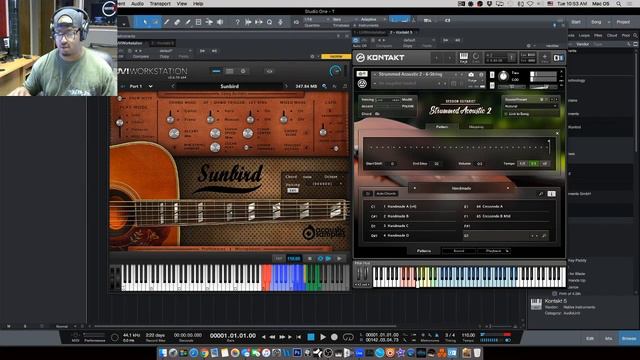Go to next UVI preset after Sunbird
The image size is (640, 360).
(x=286, y=86)
